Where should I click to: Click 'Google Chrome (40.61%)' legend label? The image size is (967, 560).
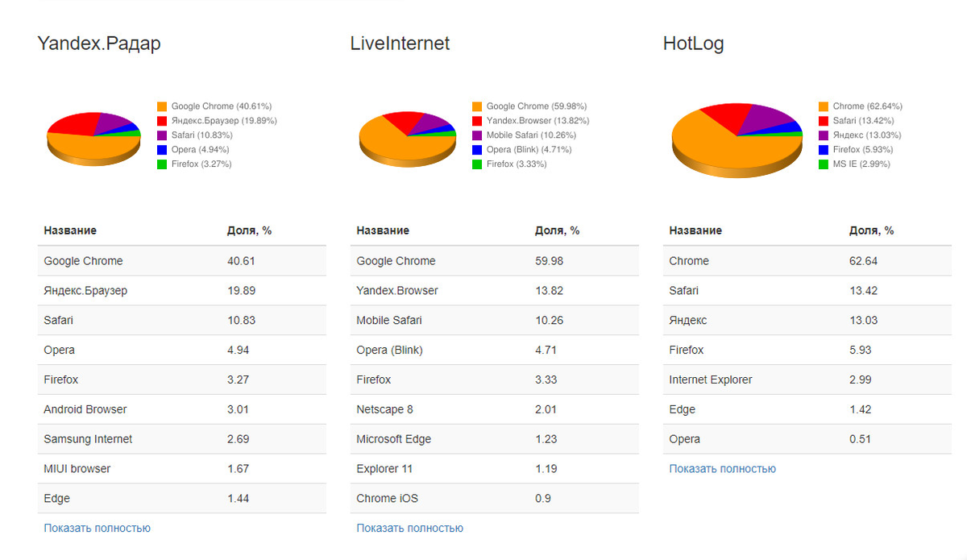point(222,106)
